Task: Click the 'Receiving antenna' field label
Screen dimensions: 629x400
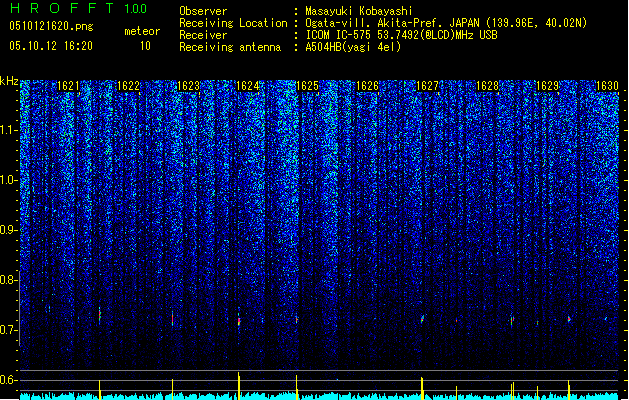Action: (230, 47)
